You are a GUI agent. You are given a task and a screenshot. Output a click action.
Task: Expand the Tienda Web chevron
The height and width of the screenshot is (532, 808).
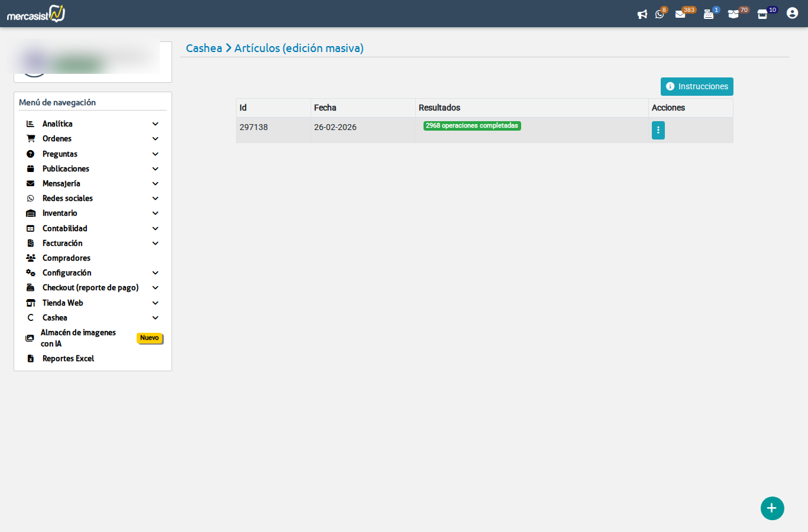click(x=155, y=303)
